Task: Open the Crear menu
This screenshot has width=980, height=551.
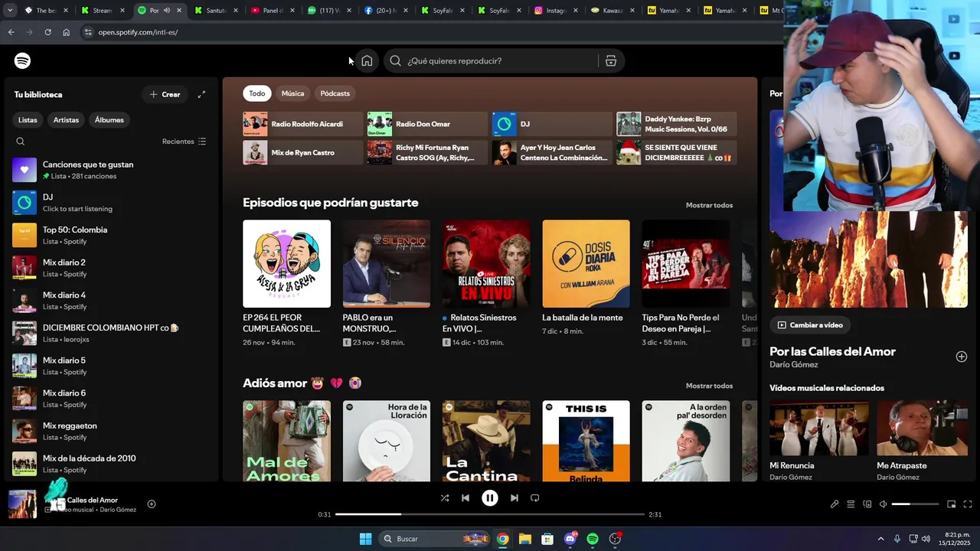Action: click(165, 94)
